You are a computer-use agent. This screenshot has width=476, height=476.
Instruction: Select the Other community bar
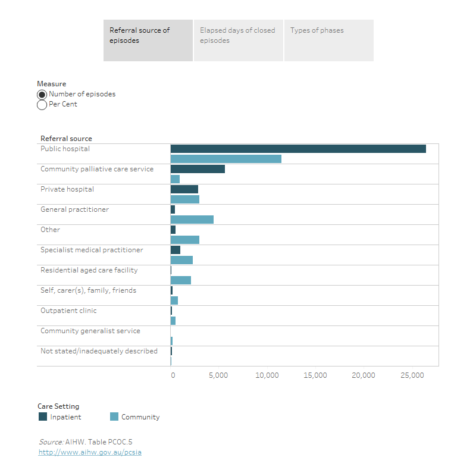(x=184, y=240)
